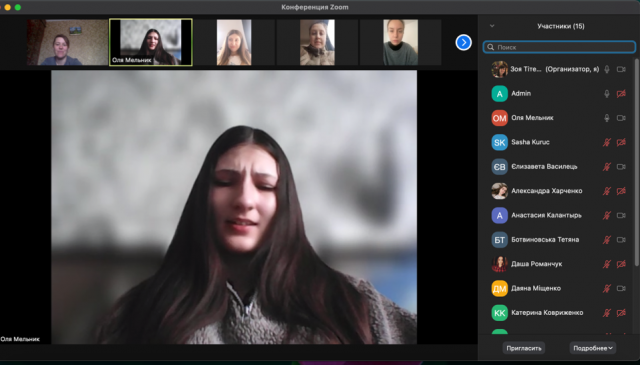Click camera icon for Анастасия Калантырь
The height and width of the screenshot is (365, 640).
click(621, 216)
